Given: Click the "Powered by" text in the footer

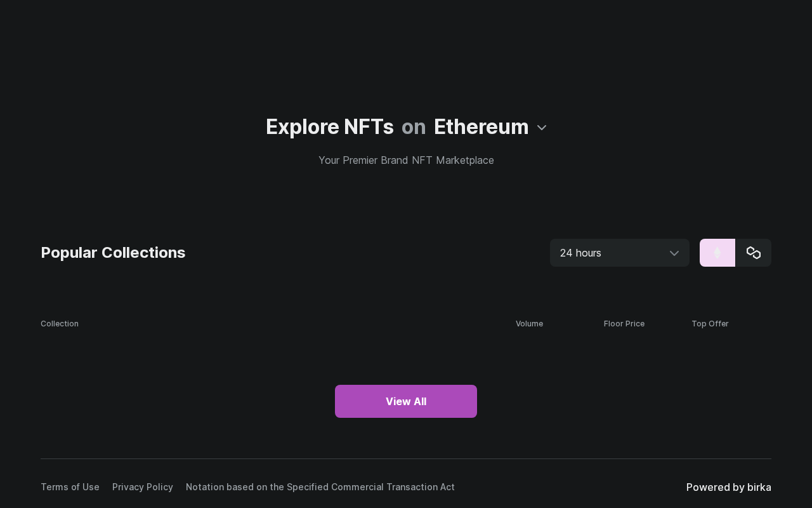Looking at the screenshot, I should coord(715,487).
